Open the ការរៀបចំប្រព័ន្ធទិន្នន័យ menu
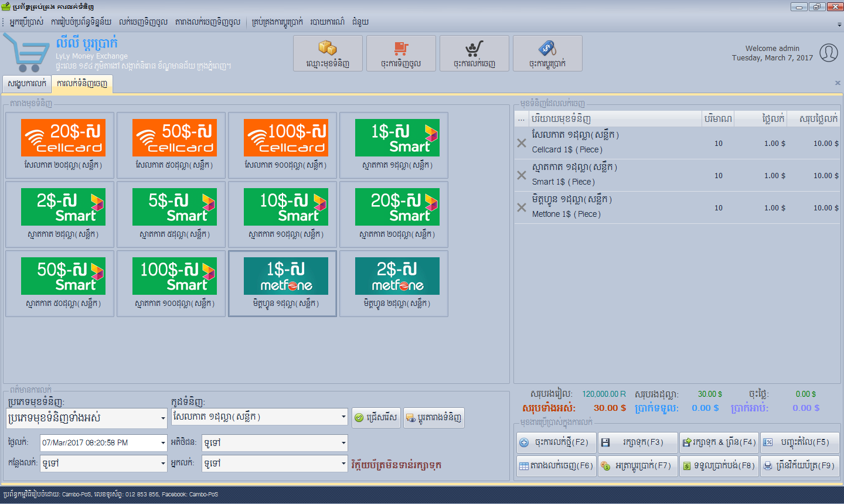Image resolution: width=844 pixels, height=504 pixels. (x=81, y=22)
